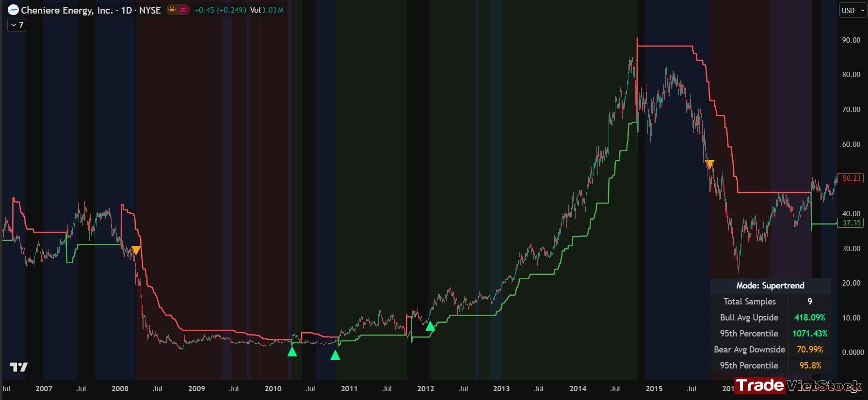The height and width of the screenshot is (400, 868).
Task: Click the 2009 label on time axis
Action: point(196,389)
